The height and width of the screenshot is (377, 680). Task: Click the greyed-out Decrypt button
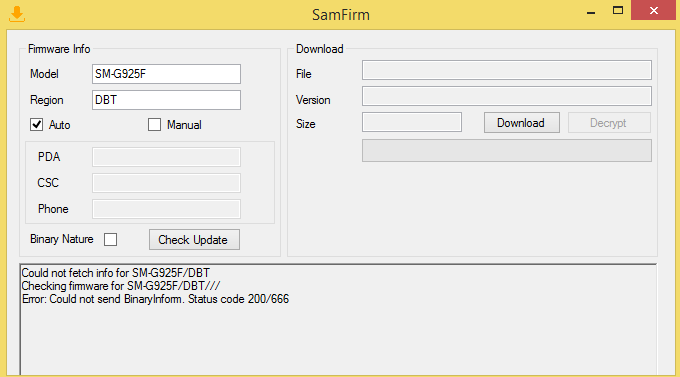[x=609, y=123]
